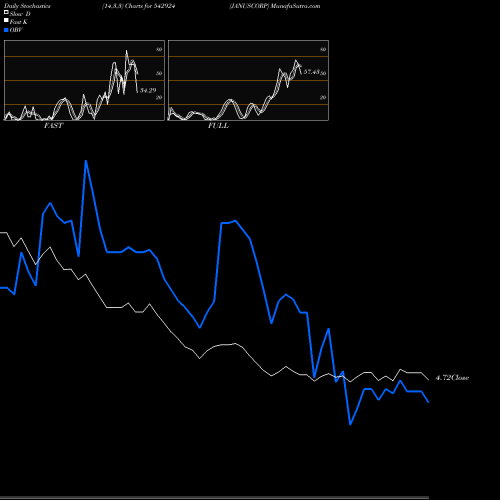Click the 20 axis label in FAST chart
Screen dimensions: 500x500
click(x=159, y=98)
